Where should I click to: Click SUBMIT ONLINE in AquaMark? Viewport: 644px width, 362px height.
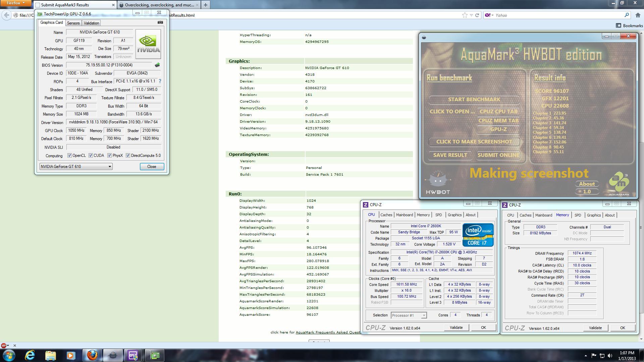point(498,155)
